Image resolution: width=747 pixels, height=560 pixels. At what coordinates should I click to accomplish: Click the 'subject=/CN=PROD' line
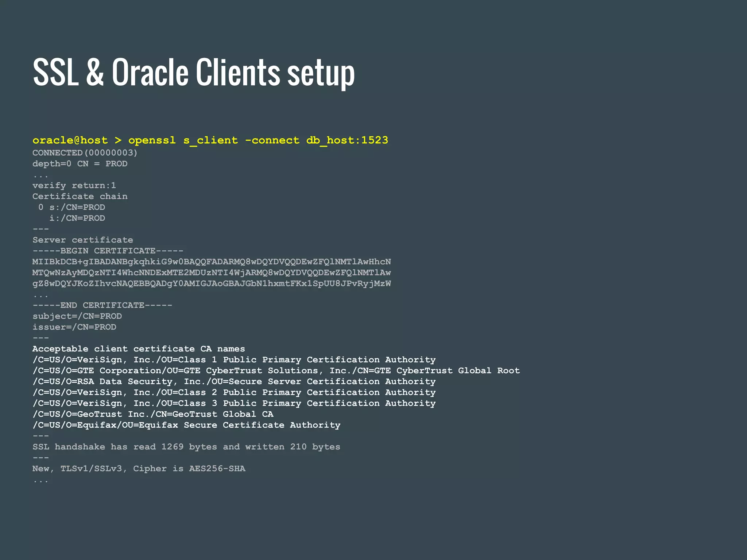click(x=77, y=316)
